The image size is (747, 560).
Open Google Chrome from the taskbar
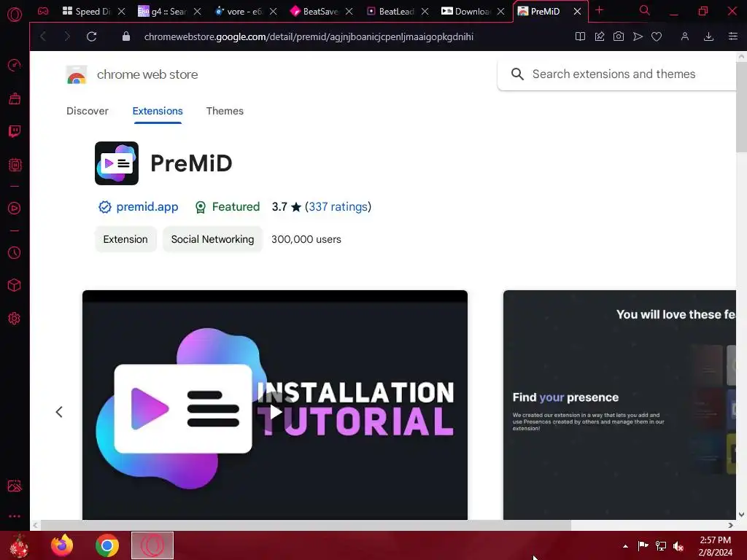coord(107,545)
